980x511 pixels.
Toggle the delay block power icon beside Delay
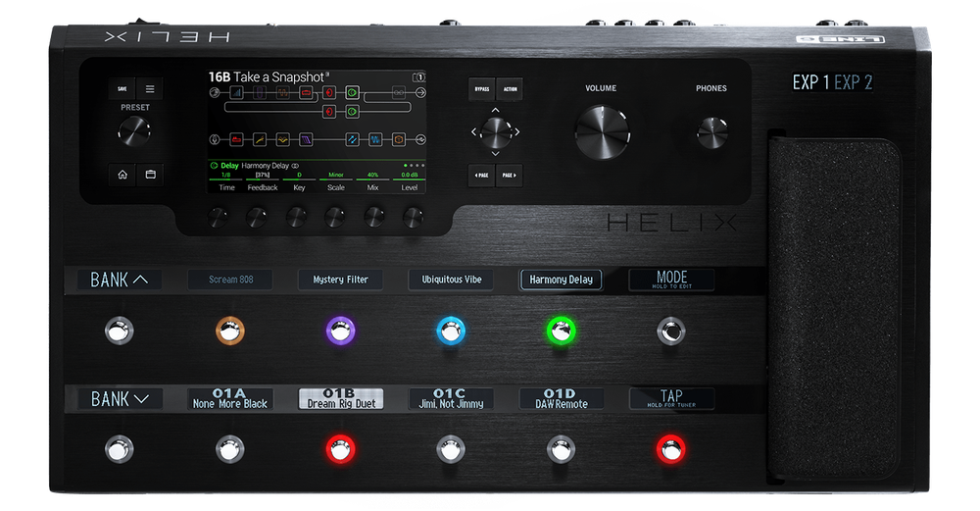tap(214, 166)
